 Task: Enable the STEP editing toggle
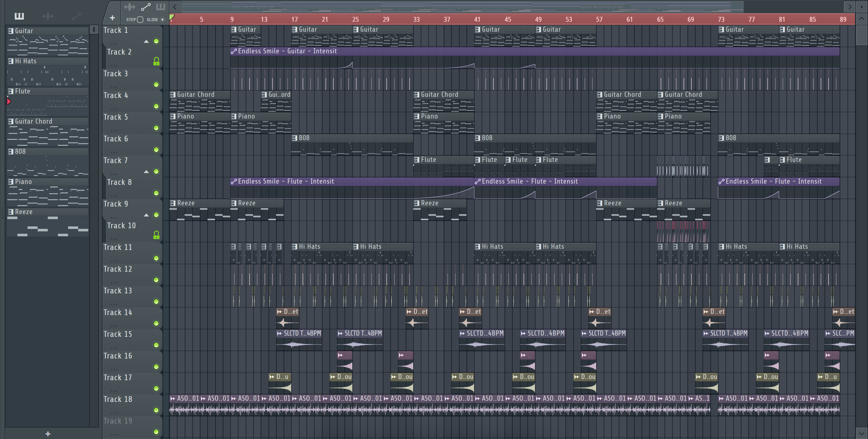pos(140,20)
